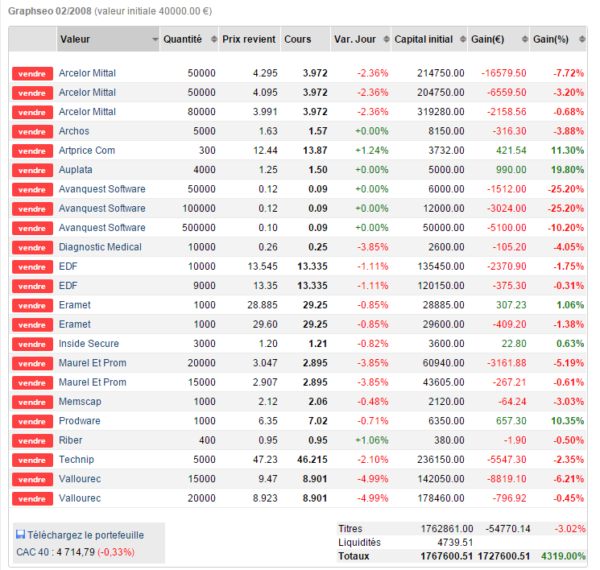
Task: Click vendre for EDF 9000 shares
Action: coord(33,286)
